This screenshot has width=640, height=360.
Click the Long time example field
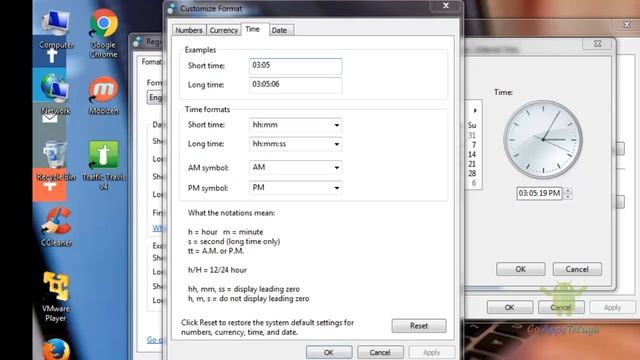pos(296,85)
